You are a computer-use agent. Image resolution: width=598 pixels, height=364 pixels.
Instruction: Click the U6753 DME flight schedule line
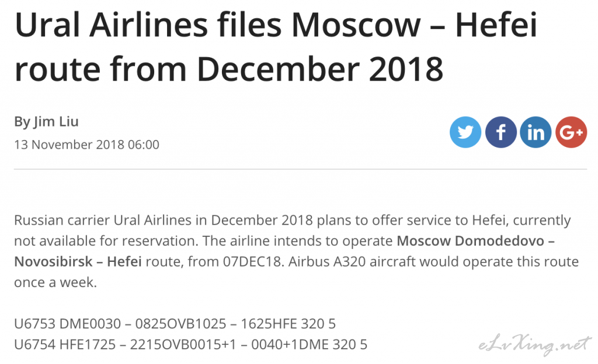coord(175,324)
